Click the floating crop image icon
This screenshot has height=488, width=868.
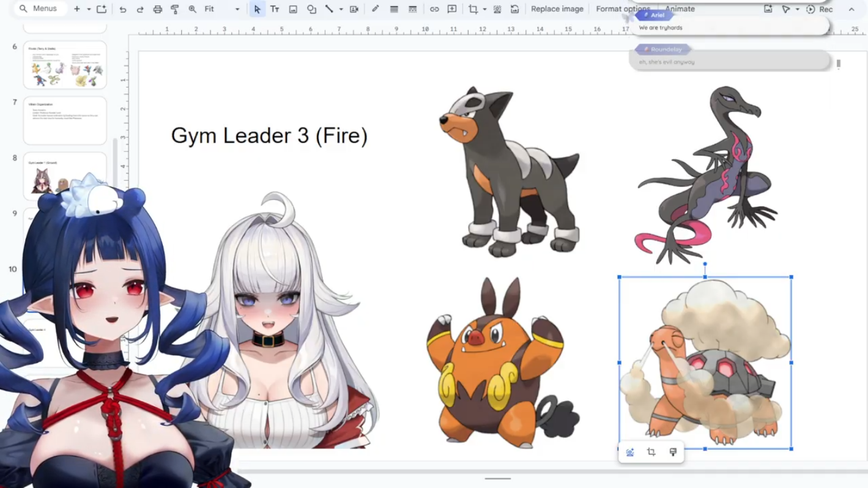(651, 453)
